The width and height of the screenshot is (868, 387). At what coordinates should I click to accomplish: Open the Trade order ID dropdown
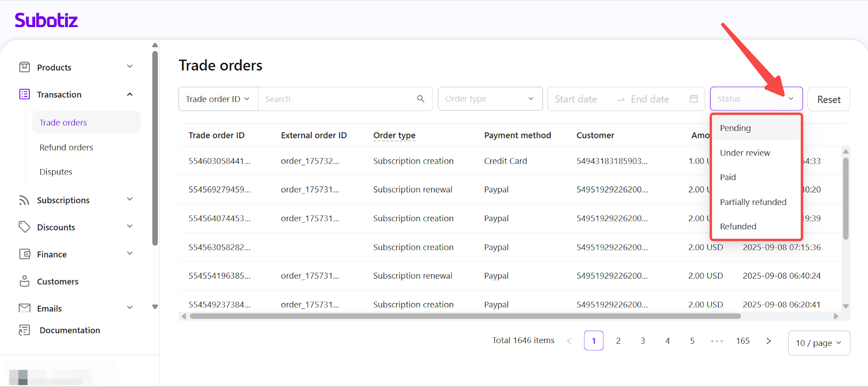[x=218, y=99]
